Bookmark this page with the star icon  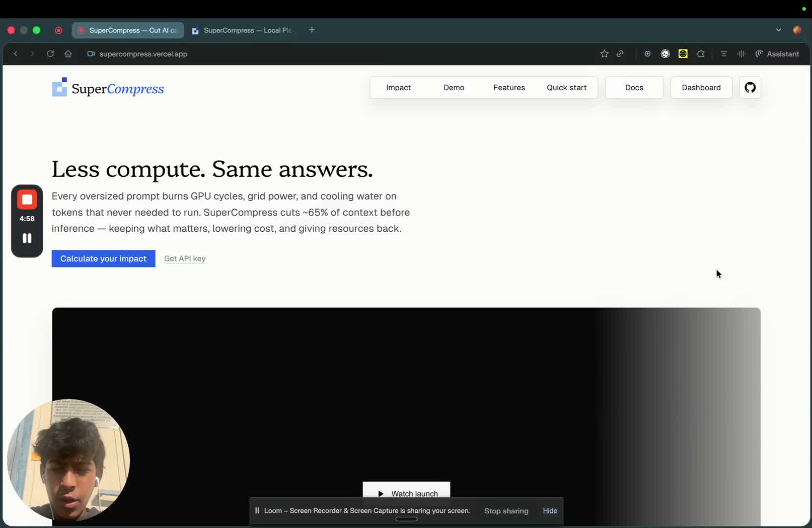(x=604, y=54)
